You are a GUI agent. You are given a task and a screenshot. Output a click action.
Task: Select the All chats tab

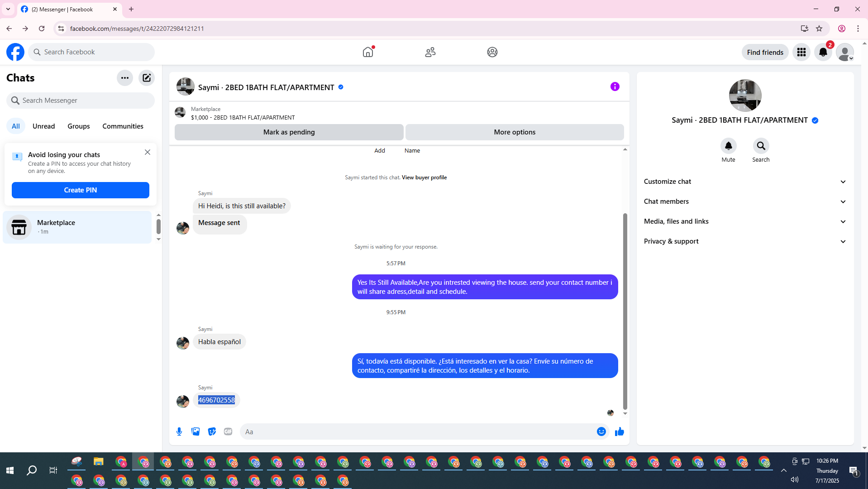coord(16,126)
